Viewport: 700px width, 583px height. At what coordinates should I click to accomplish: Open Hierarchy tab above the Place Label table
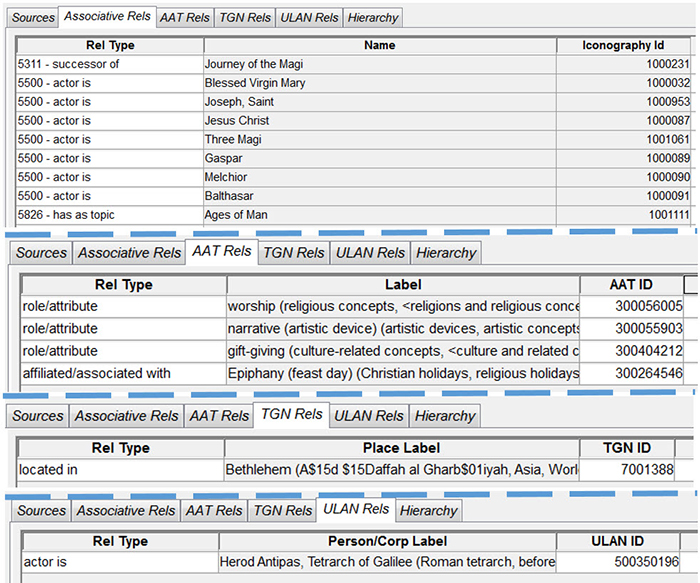(445, 416)
